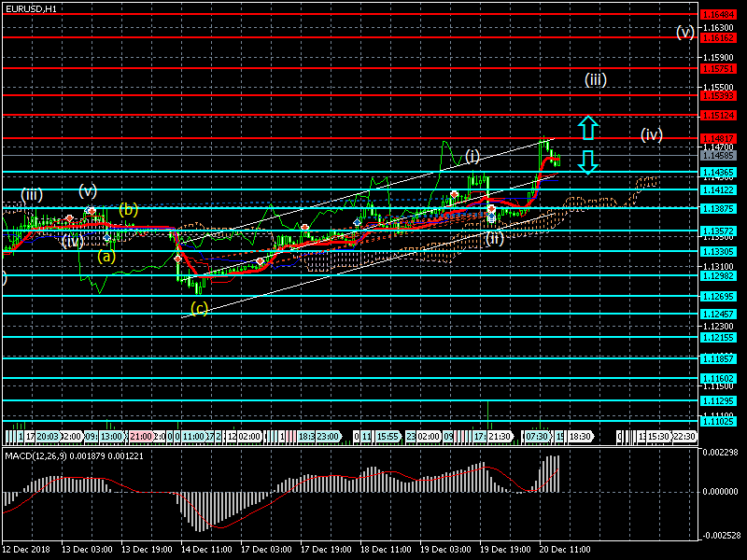
Task: Select the white (iv) label on the right
Action: click(x=651, y=134)
